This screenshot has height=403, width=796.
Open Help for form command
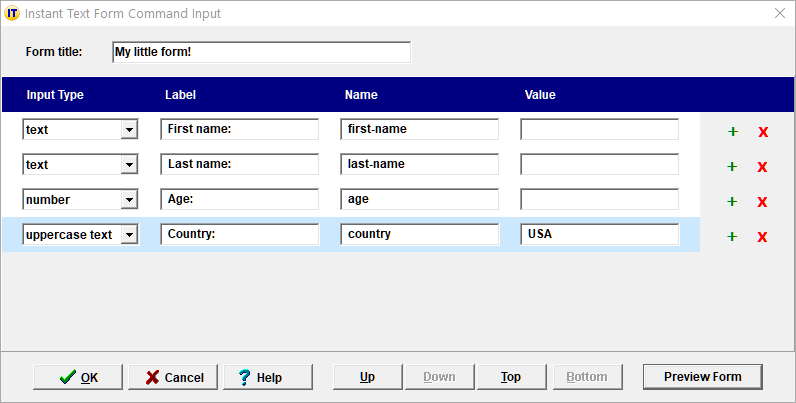268,377
